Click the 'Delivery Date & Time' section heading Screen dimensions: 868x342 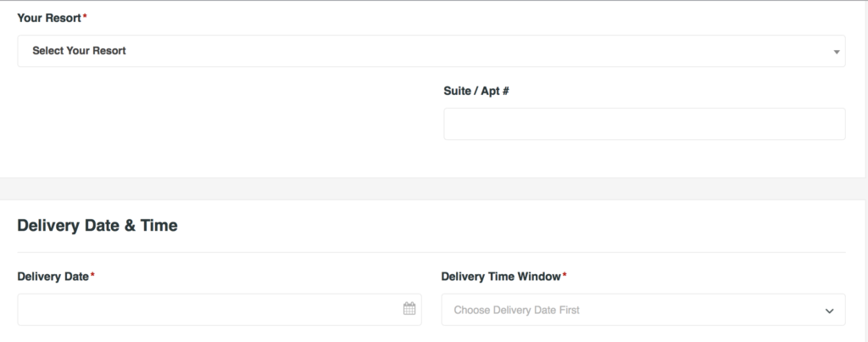[x=97, y=226]
